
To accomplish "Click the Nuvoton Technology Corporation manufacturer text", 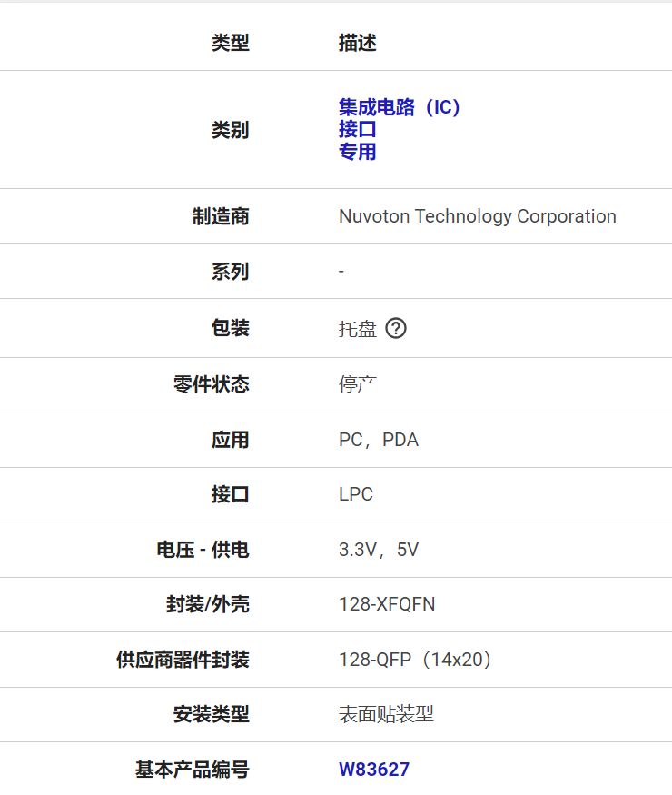I will 477,216.
